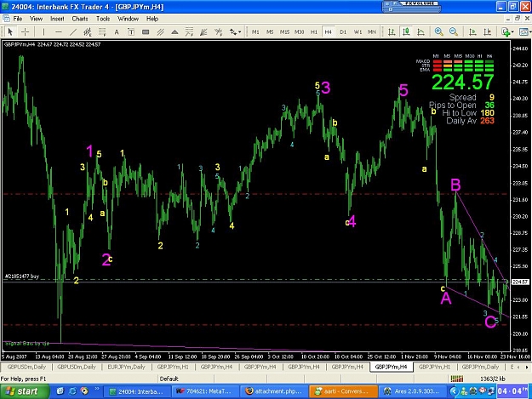The image size is (532, 399).
Task: Set chart type to Candlesticks
Action: pos(406,31)
